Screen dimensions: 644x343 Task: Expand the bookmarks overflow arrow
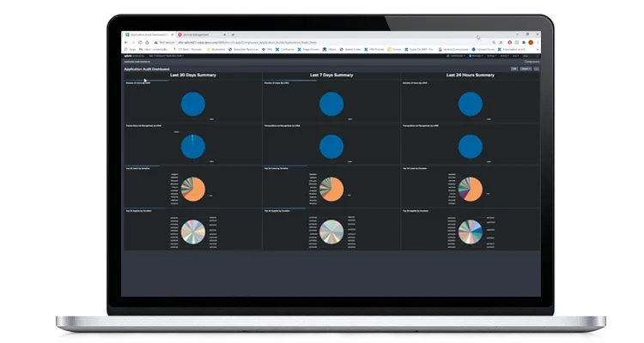coord(538,49)
